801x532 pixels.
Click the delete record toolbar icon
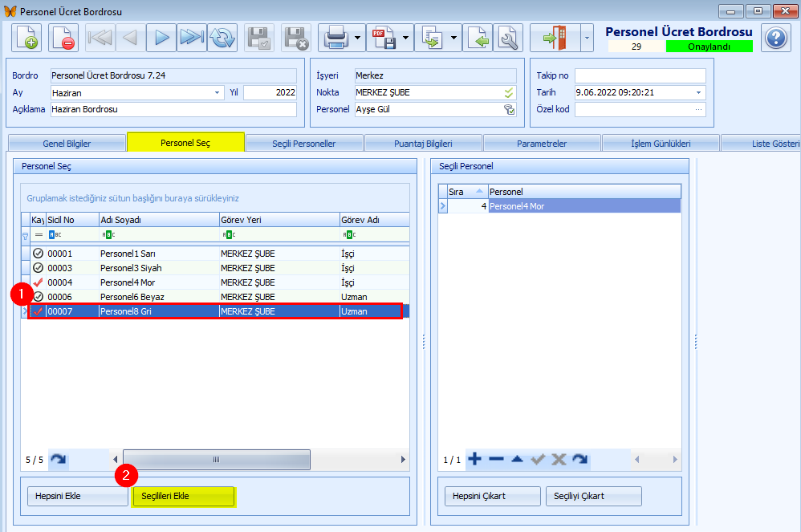tap(63, 38)
